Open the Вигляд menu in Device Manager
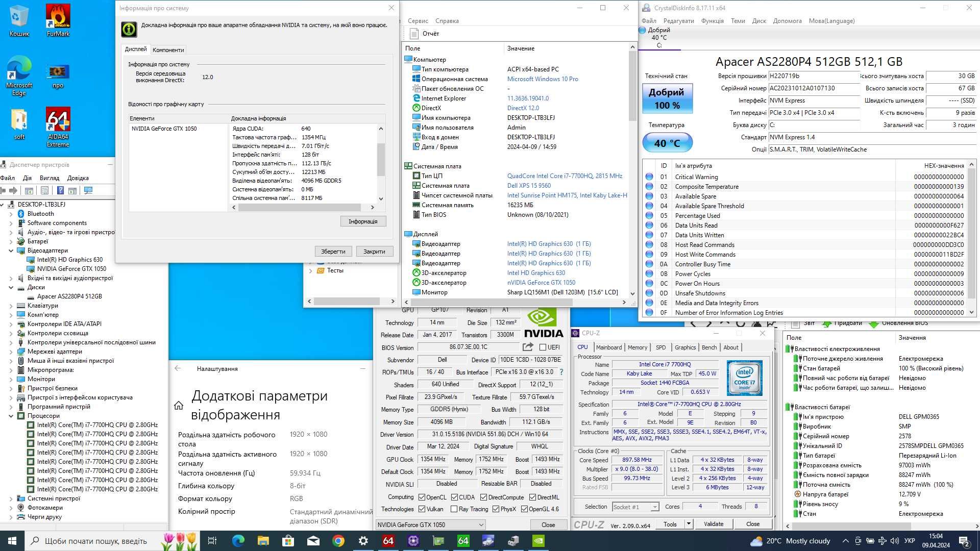The height and width of the screenshot is (551, 980). pyautogui.click(x=50, y=178)
